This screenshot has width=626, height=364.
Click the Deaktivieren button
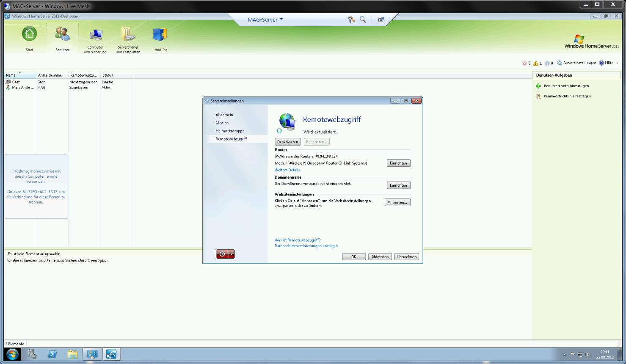click(288, 142)
